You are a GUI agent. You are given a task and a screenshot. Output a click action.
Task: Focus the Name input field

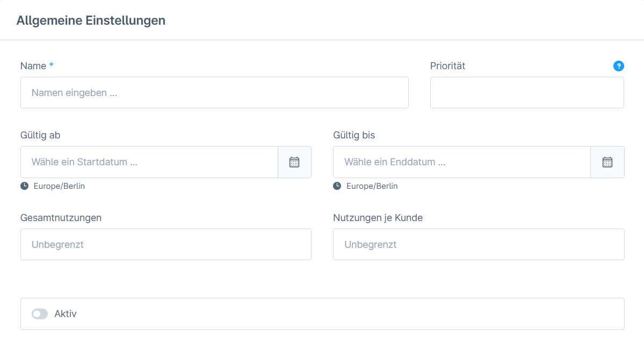click(x=214, y=93)
